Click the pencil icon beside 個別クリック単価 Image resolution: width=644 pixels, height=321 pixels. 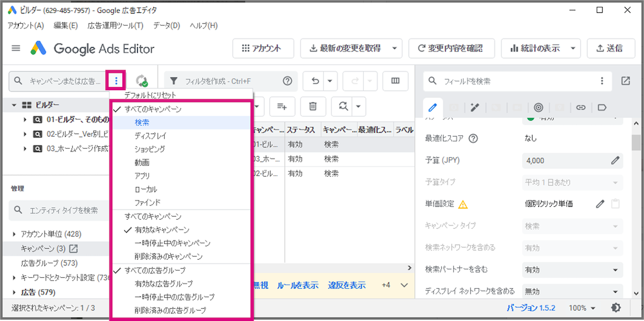[600, 204]
